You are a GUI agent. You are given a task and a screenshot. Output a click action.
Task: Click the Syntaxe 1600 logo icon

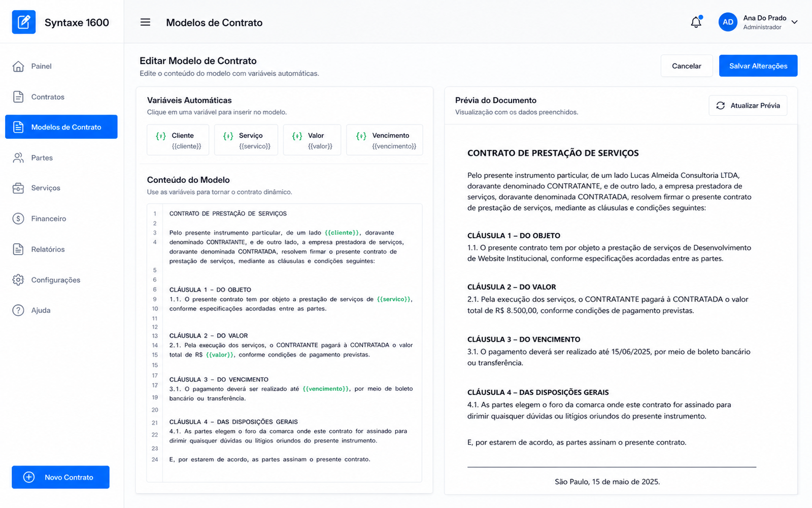pos(24,22)
